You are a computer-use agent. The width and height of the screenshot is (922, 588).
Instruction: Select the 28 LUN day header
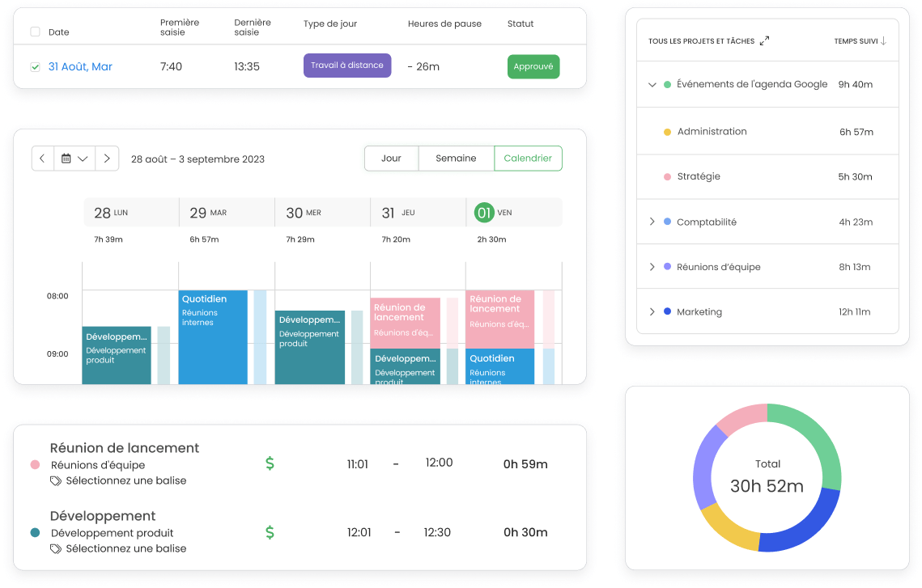coord(132,212)
